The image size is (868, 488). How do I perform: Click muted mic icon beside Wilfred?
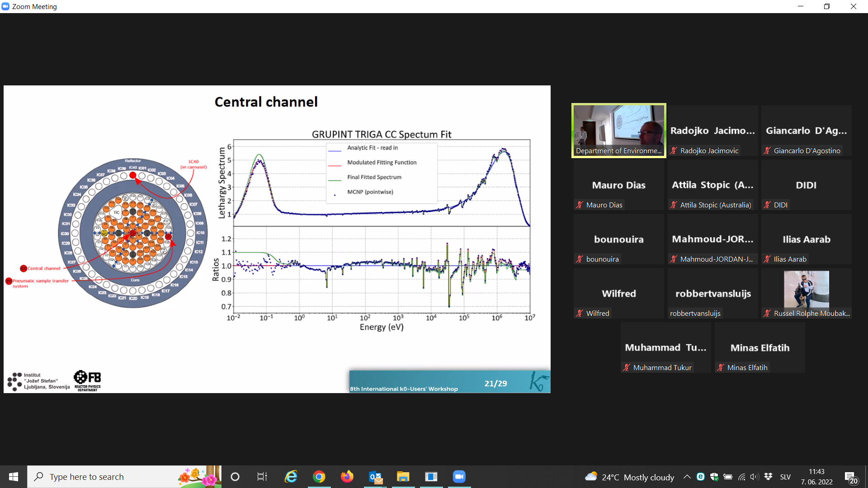click(580, 313)
